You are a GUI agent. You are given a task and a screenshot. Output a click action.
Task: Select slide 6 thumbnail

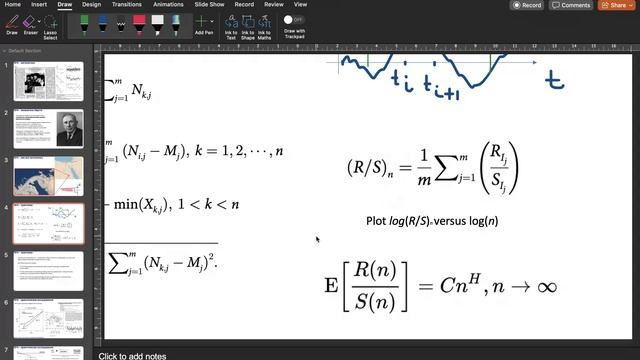(x=48, y=318)
